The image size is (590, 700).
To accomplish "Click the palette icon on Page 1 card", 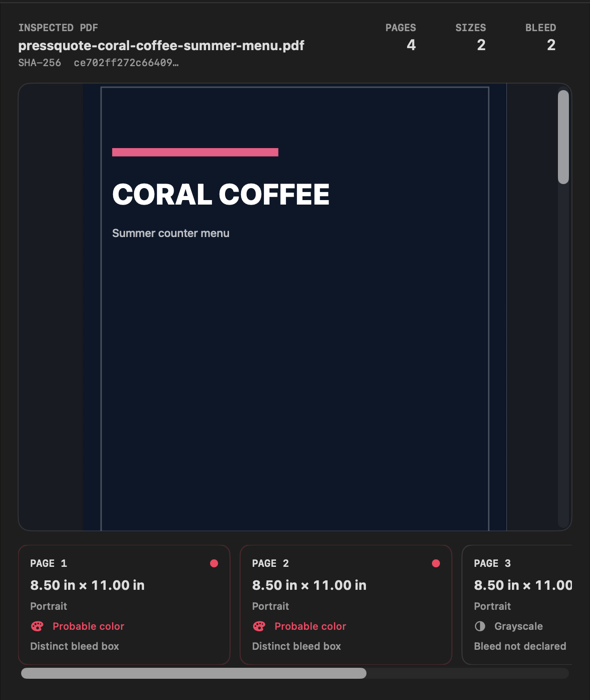I will (x=37, y=626).
